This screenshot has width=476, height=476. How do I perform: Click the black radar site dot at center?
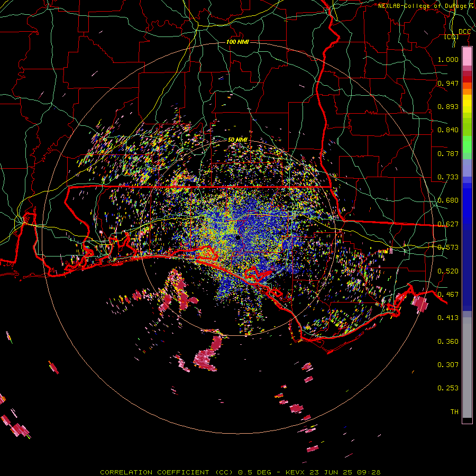(x=237, y=237)
